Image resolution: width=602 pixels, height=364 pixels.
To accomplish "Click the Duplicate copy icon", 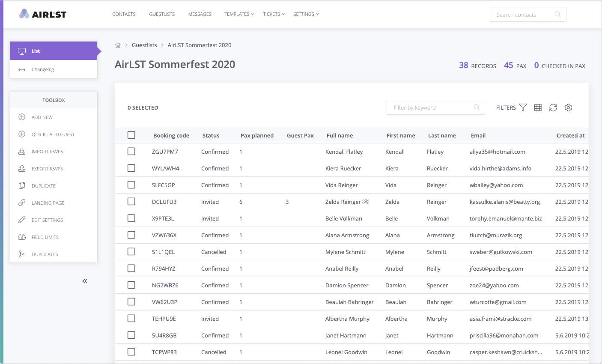I will point(22,185).
